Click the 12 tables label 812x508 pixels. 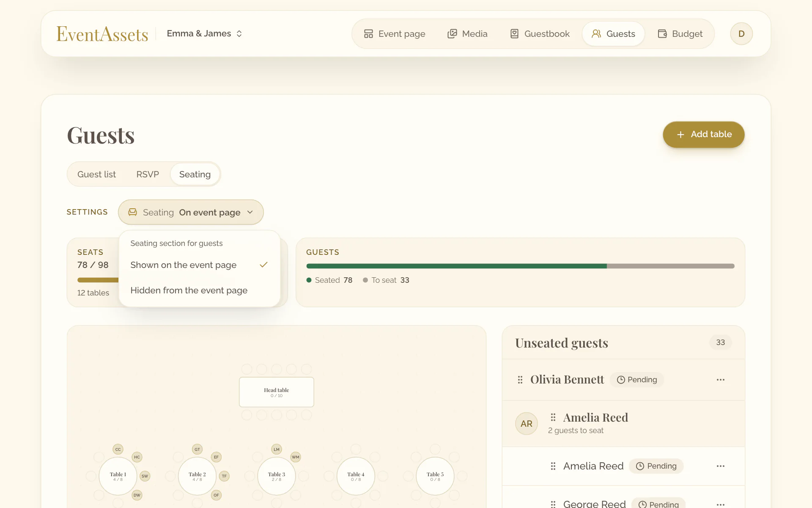coord(93,293)
